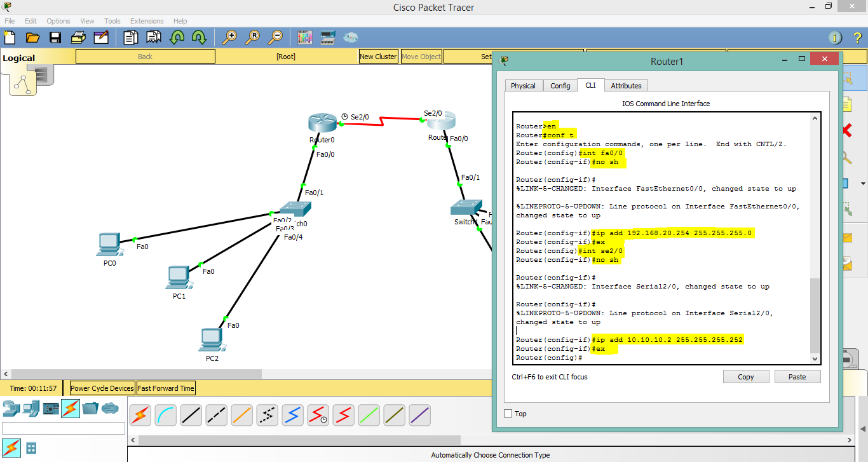Select the Copper Cross-Over dashed cable
868x462 pixels.
point(216,415)
